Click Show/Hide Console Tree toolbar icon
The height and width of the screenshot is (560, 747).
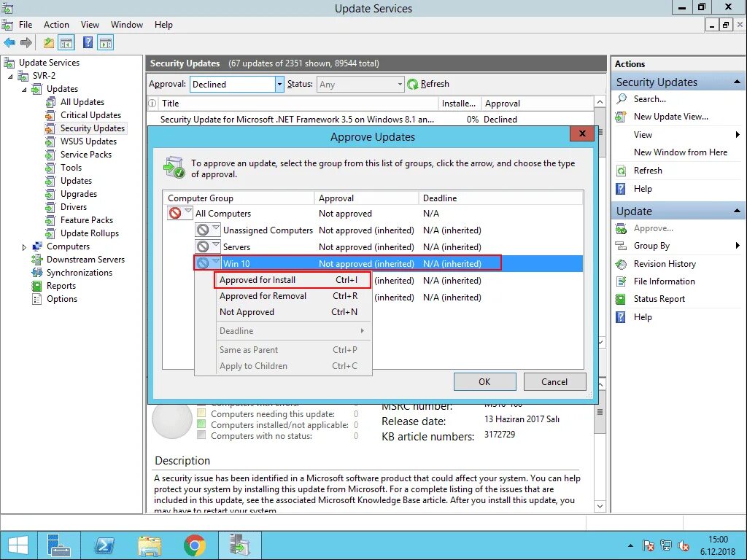[x=66, y=43]
